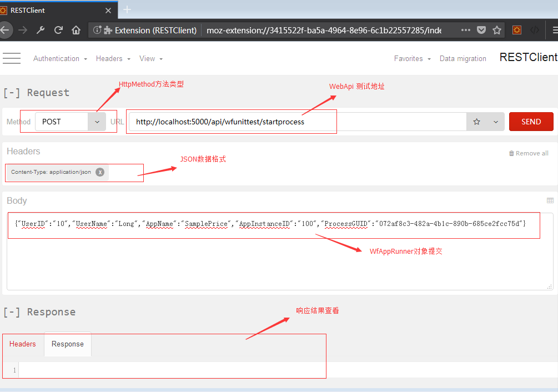Click the RESTClient brand title

[x=529, y=57]
